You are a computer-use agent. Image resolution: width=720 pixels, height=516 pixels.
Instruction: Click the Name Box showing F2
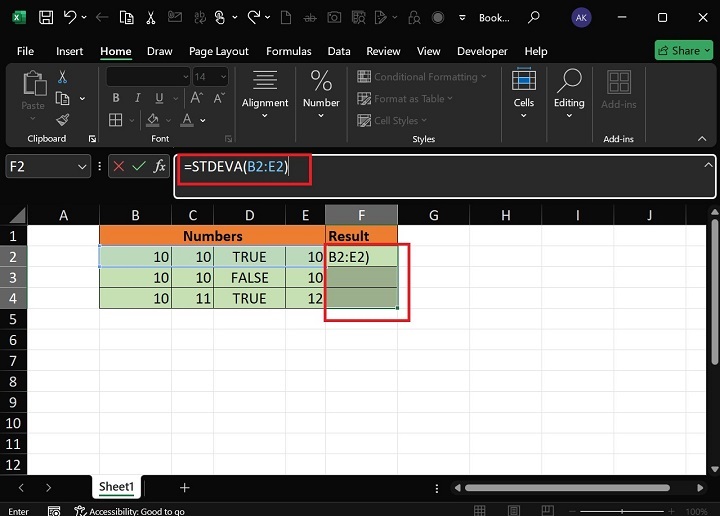pos(48,166)
